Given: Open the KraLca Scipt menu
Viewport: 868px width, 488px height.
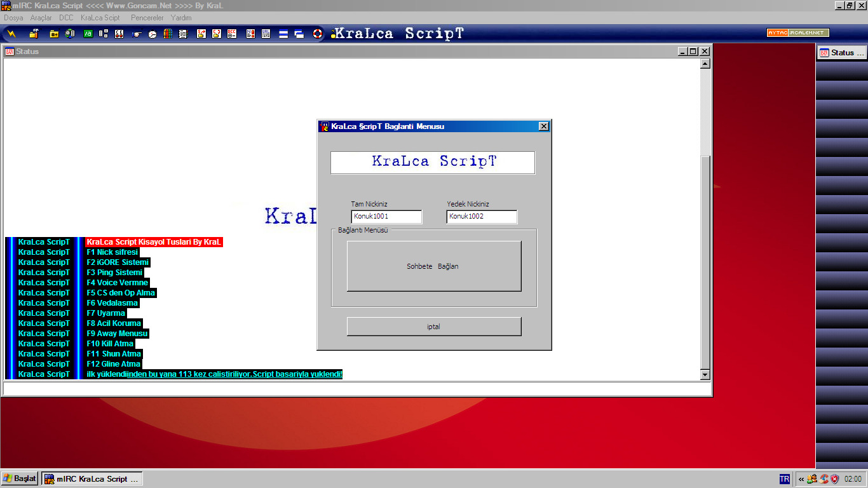Looking at the screenshot, I should [x=100, y=18].
